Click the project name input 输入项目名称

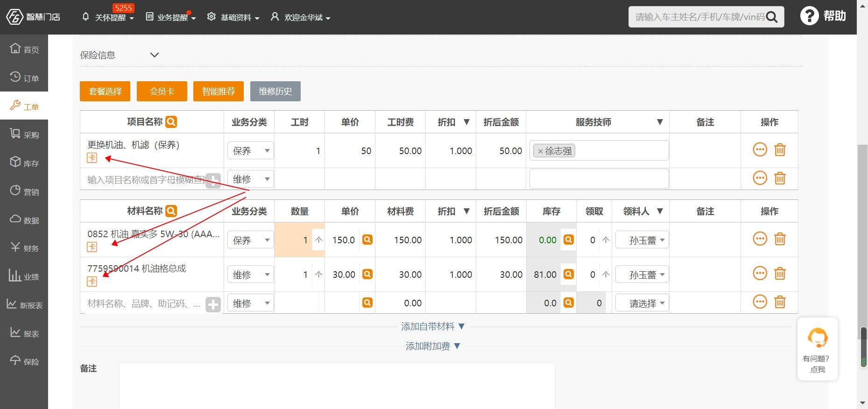tap(146, 180)
